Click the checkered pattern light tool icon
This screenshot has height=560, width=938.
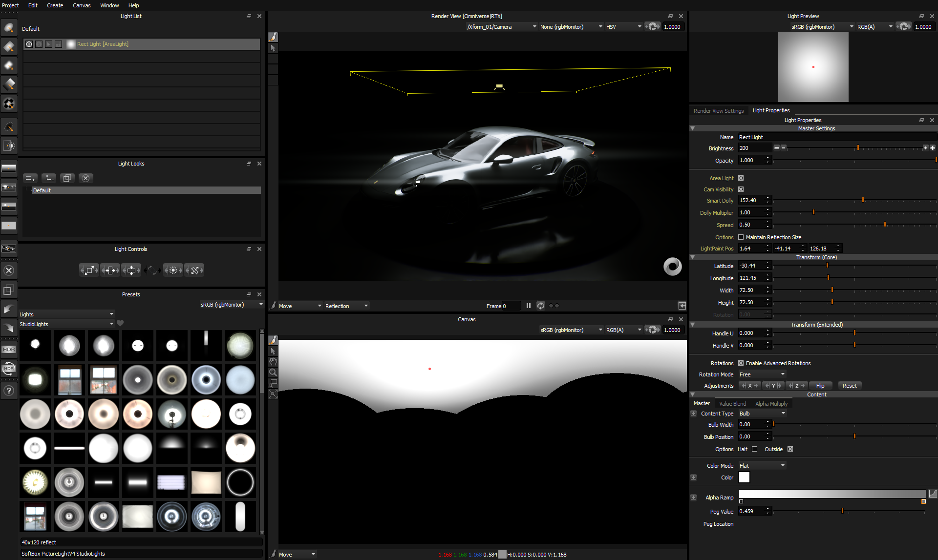[x=9, y=104]
